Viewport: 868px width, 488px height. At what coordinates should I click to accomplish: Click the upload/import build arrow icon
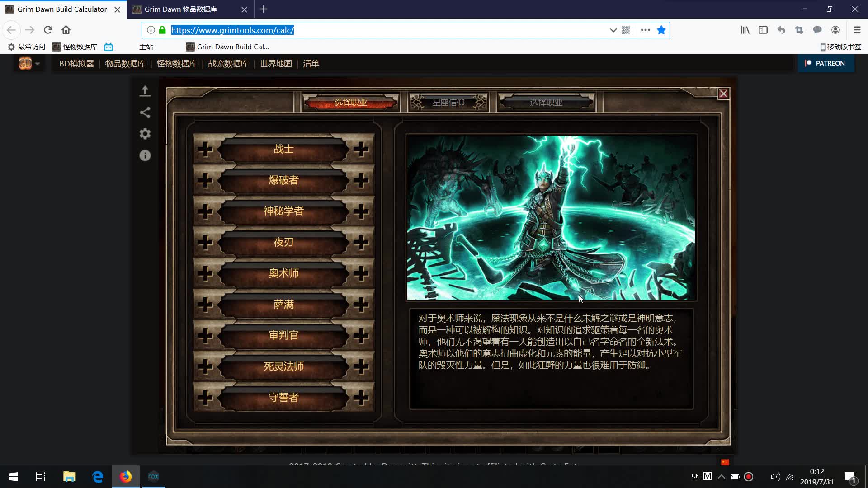pos(145,91)
